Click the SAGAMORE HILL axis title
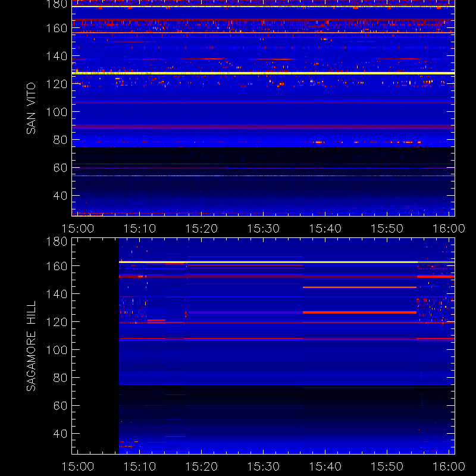476x476 pixels. (31, 346)
